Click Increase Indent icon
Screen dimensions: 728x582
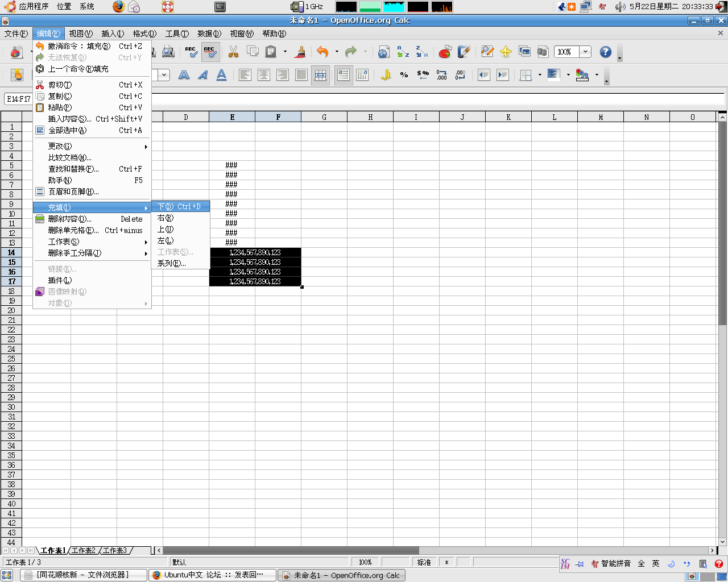pos(503,75)
